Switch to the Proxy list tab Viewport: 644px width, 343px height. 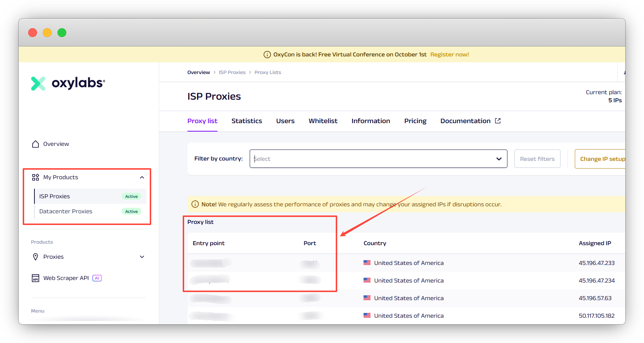click(x=202, y=121)
